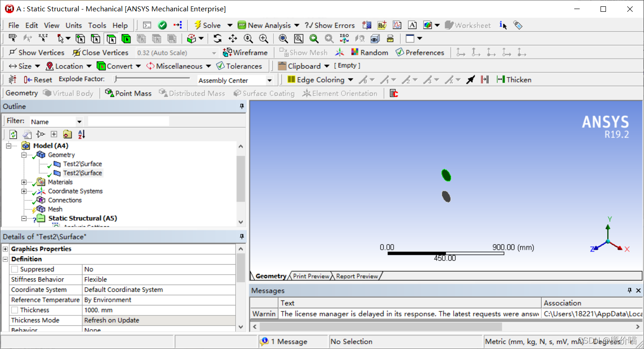Select the Face selection filter

click(111, 39)
